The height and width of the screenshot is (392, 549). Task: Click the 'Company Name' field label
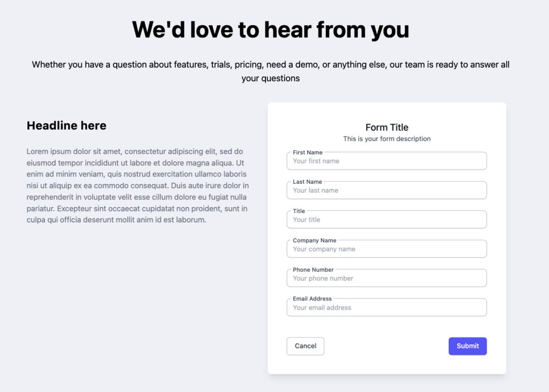[314, 240]
